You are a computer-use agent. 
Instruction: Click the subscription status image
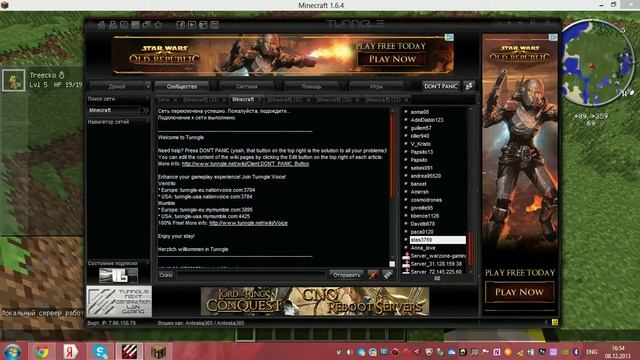click(x=118, y=276)
